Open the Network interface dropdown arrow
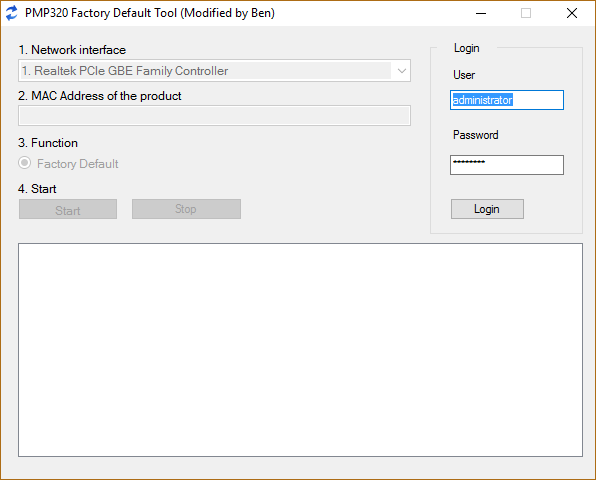This screenshot has height=480, width=596. pos(401,71)
